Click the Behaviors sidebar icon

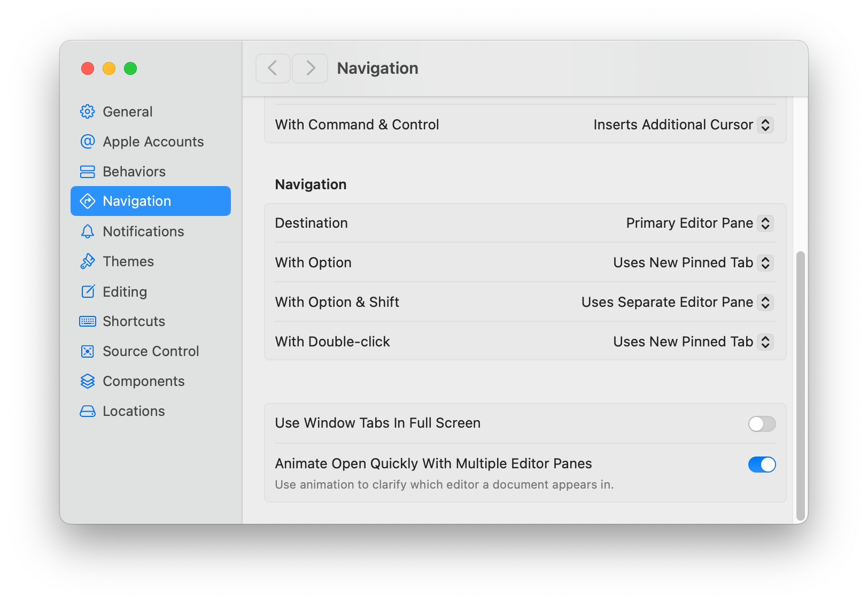[x=88, y=172]
